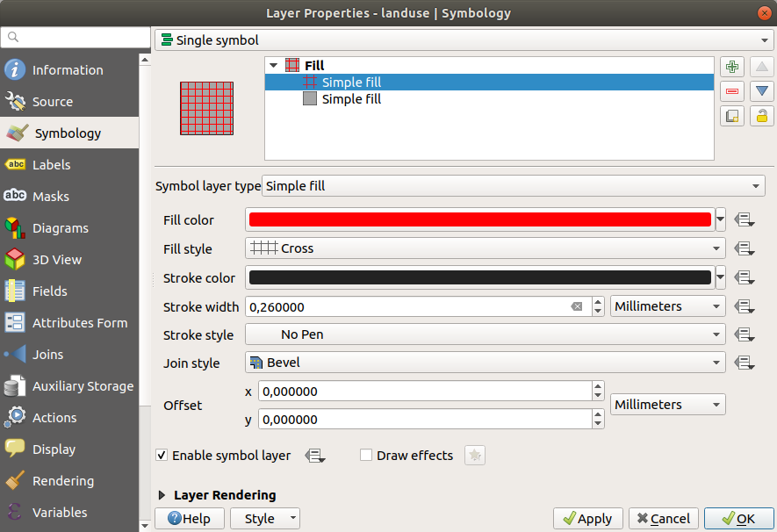Open the Masks section icon
Viewport: 777px width, 532px height.
click(x=16, y=196)
